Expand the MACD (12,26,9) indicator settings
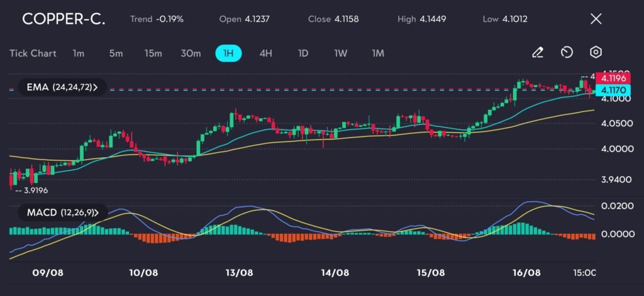This screenshot has width=644, height=296. pyautogui.click(x=62, y=212)
